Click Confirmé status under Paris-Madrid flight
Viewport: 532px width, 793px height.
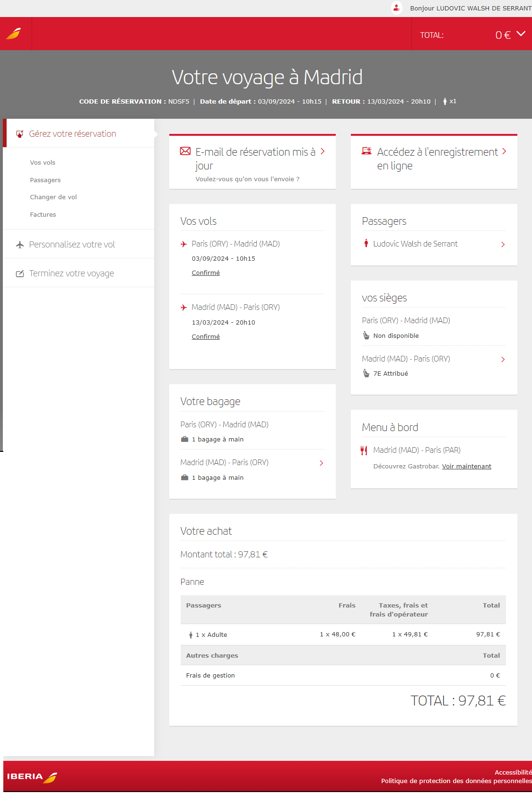[x=206, y=273]
